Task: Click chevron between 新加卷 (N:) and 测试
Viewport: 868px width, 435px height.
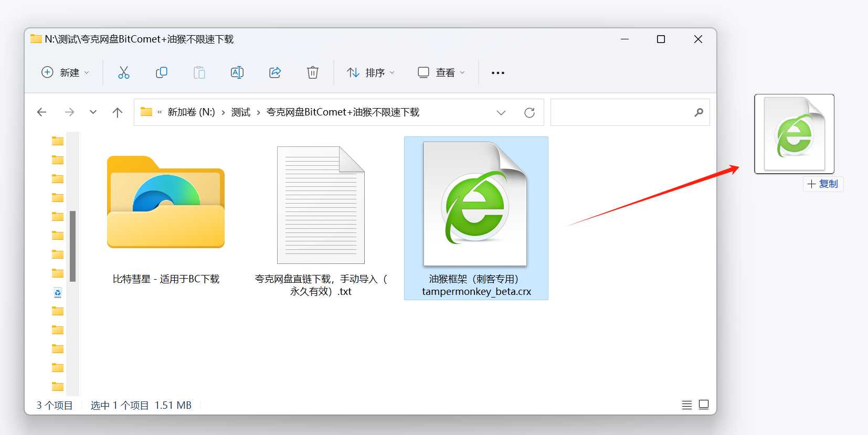Action: click(x=223, y=112)
